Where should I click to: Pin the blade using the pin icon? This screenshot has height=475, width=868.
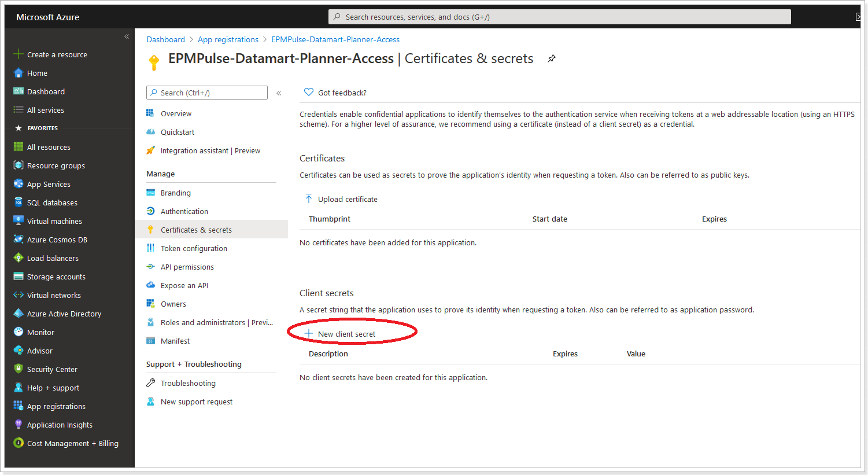tap(552, 59)
